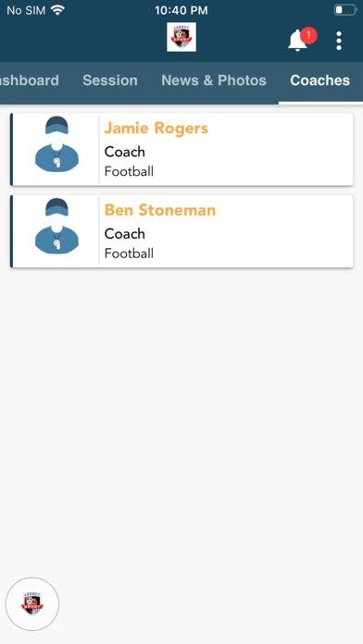Tap the red notification badge showing 1
Viewport: 363px width, 644px height.
[x=308, y=36]
